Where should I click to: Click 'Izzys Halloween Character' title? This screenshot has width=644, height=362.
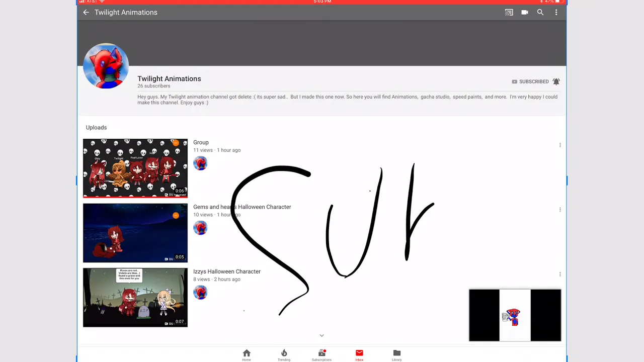point(227,271)
